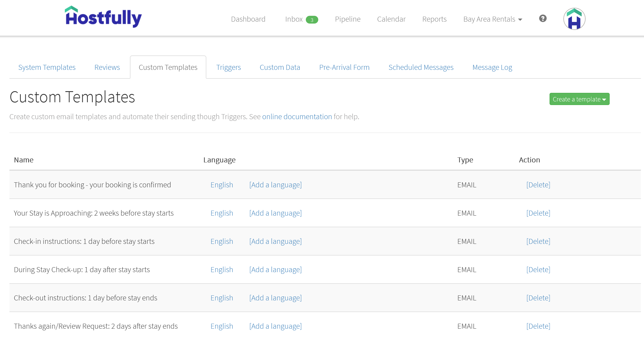Expand the dropdown arrow on Create a template

(x=604, y=99)
